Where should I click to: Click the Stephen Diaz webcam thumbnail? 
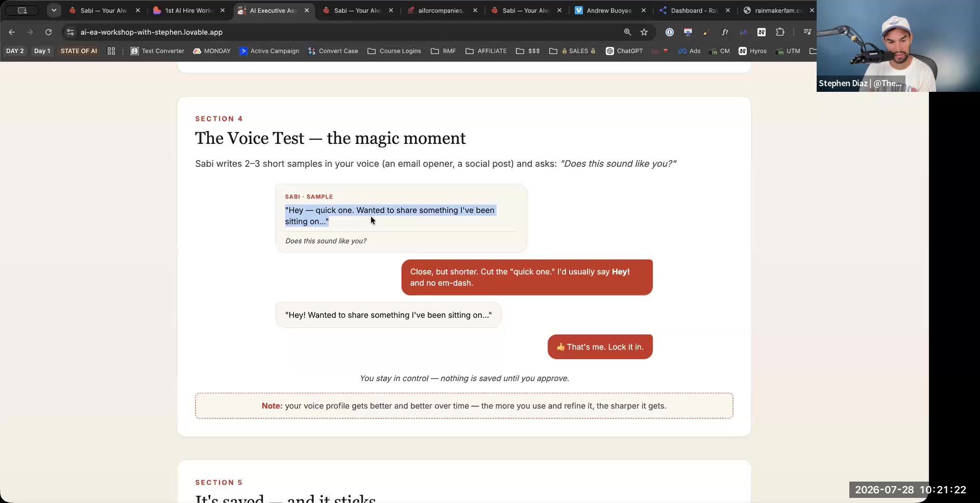[898, 46]
